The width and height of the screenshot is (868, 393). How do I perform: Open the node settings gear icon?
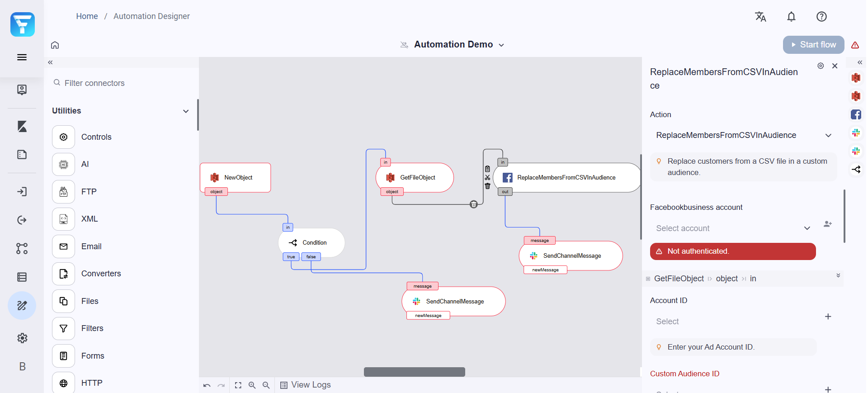(x=821, y=66)
